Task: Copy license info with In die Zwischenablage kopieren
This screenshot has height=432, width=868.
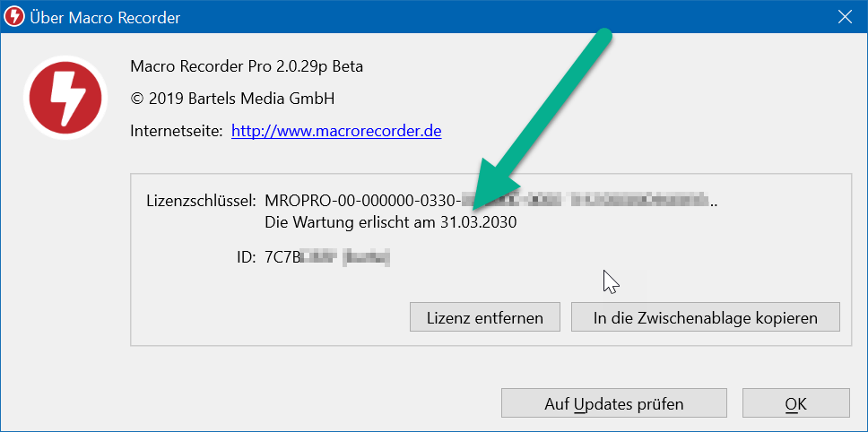Action: pyautogui.click(x=705, y=317)
